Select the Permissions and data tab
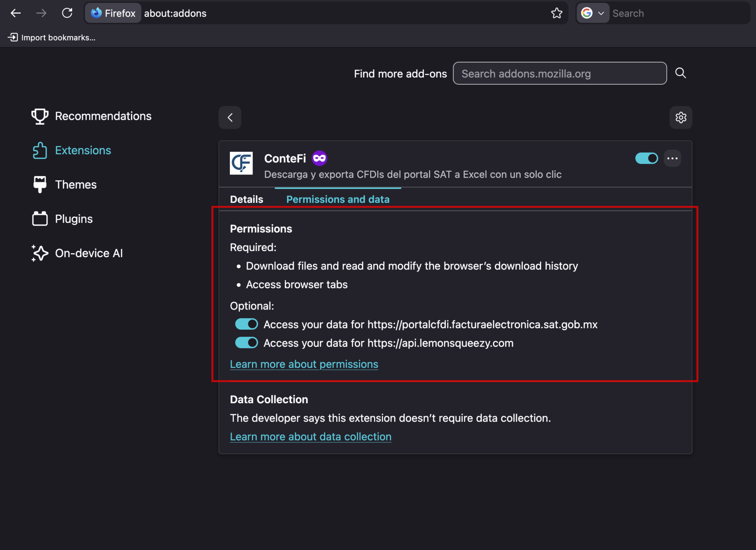Screen dimensions: 756x550 (x=338, y=199)
